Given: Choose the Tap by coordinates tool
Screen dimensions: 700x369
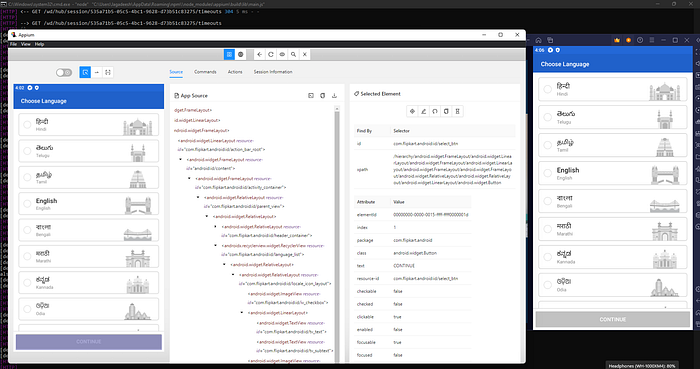Looking at the screenshot, I should click(108, 72).
